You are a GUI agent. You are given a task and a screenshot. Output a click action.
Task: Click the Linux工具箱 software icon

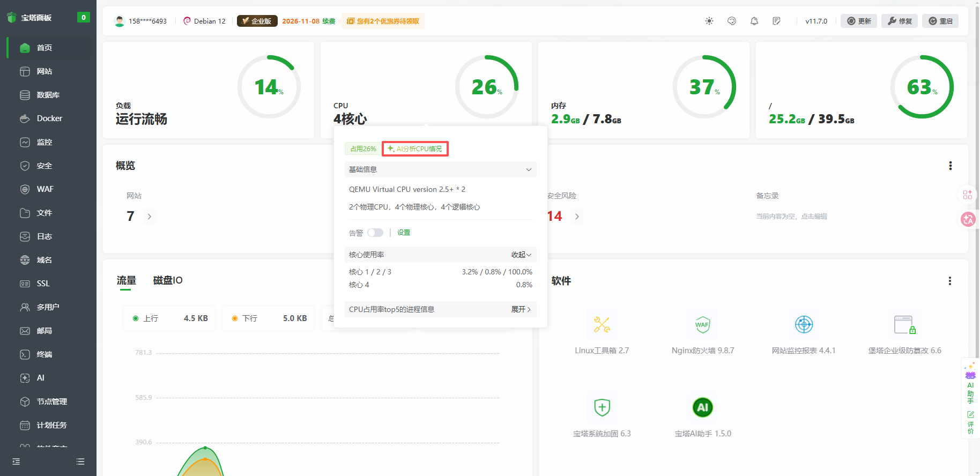tap(602, 325)
